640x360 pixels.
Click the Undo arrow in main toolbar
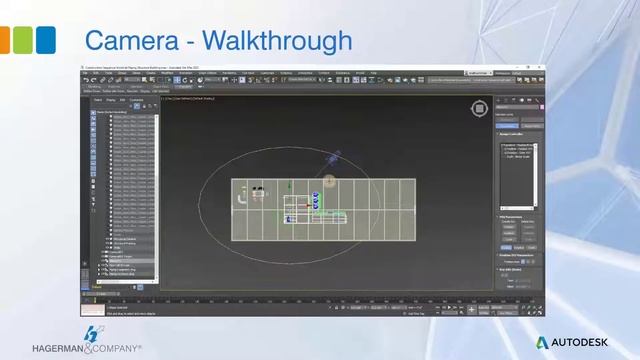coord(86,80)
